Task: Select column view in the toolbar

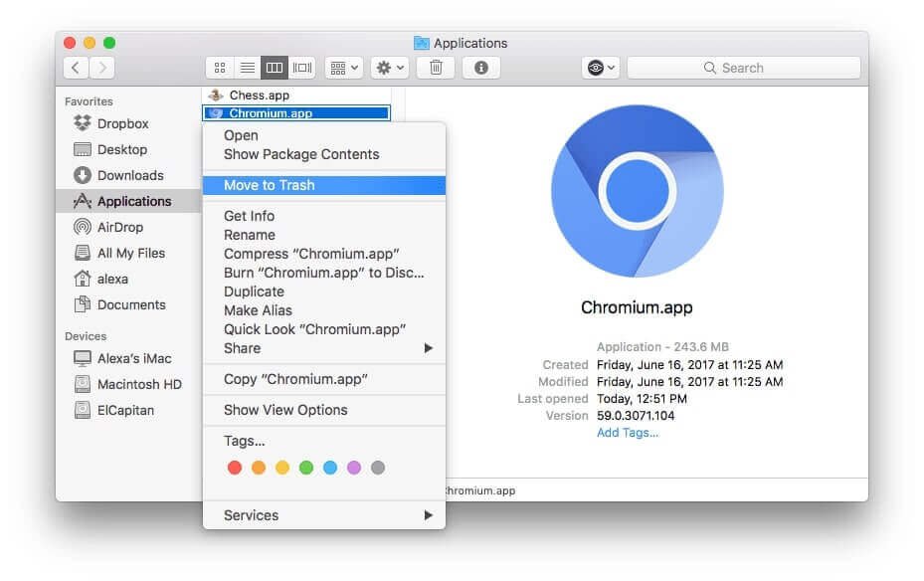Action: (x=275, y=68)
